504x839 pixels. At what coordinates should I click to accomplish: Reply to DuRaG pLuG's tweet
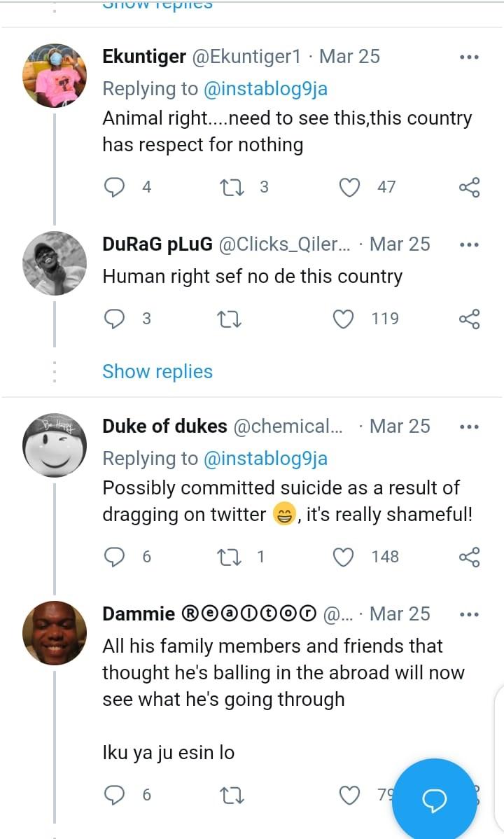click(x=114, y=319)
